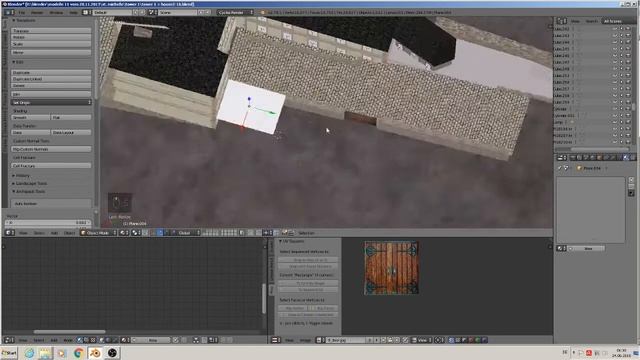Toggle visibility eye for Cube.247 row
640x360 pixels.
(615, 62)
